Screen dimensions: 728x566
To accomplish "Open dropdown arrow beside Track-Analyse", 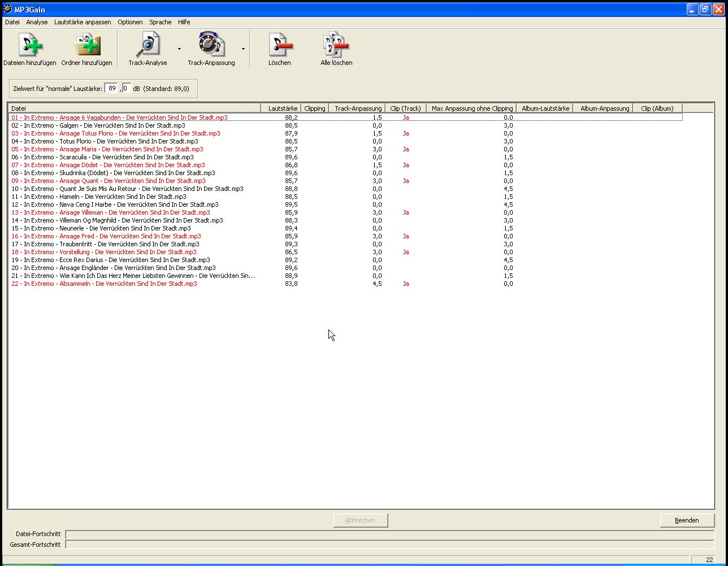I will click(x=179, y=49).
